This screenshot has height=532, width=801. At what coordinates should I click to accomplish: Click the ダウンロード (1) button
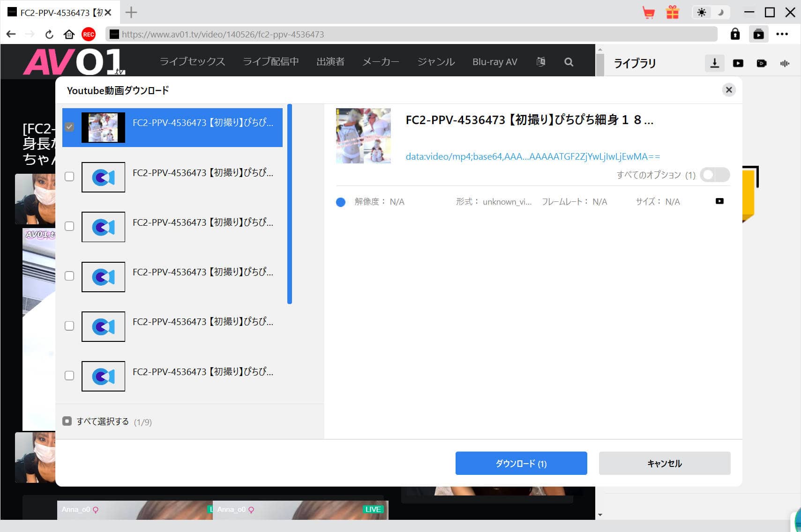(521, 463)
